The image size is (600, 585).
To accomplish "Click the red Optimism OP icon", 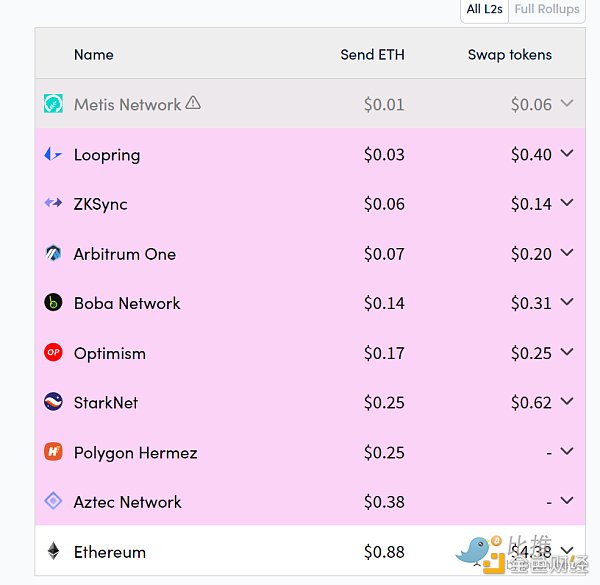I will pos(53,352).
